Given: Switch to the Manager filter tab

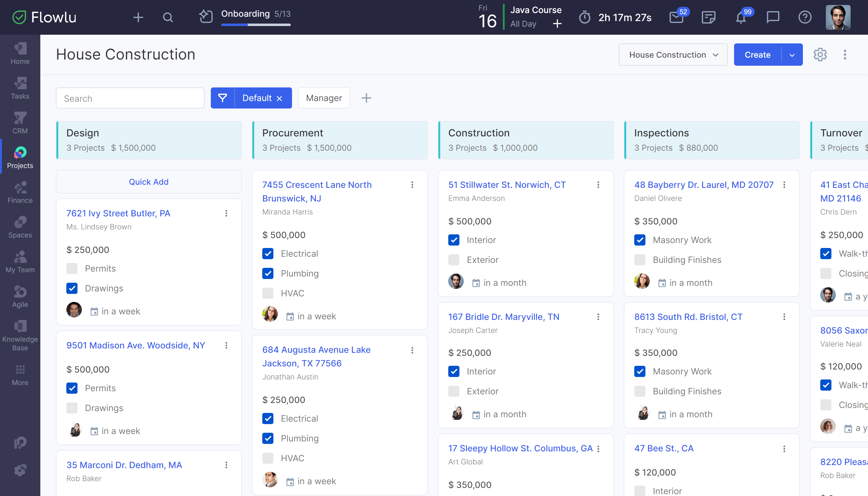Looking at the screenshot, I should point(324,98).
